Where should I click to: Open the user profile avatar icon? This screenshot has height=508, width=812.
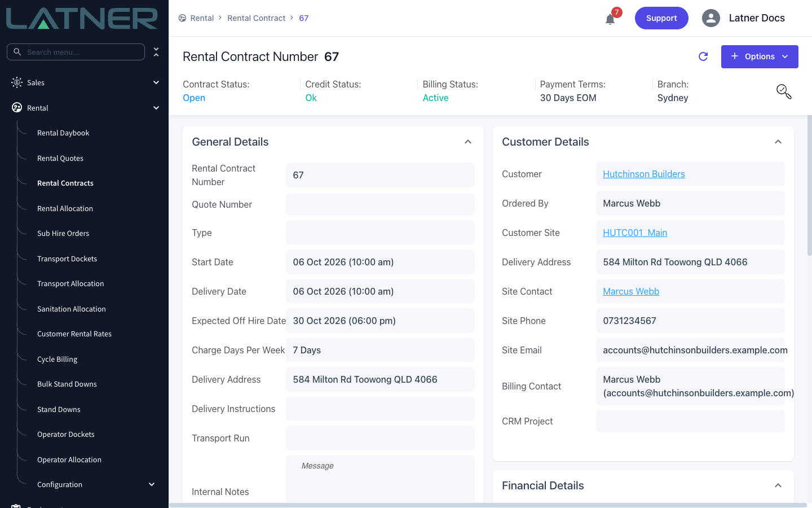tap(711, 18)
